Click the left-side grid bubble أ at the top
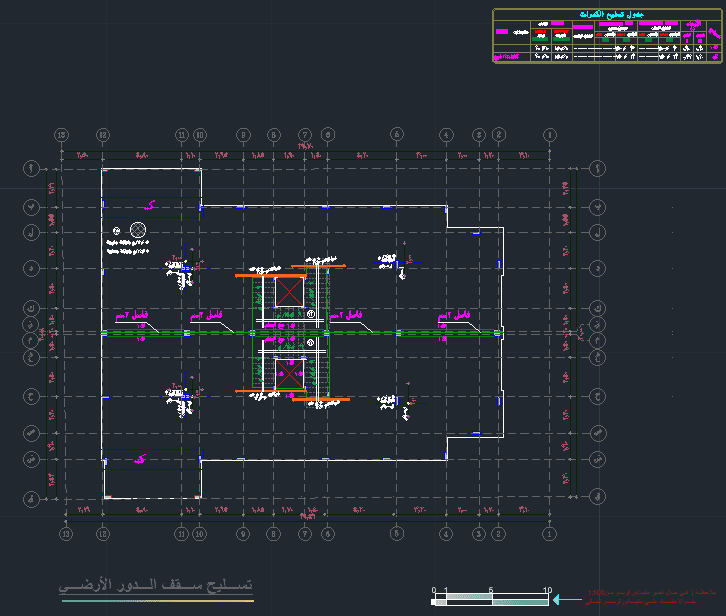This screenshot has height=616, width=726. pyautogui.click(x=31, y=168)
